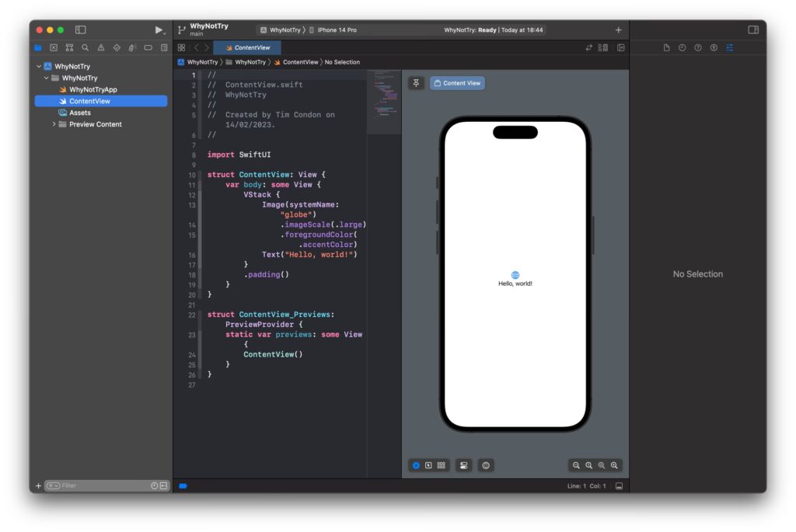Toggle the bottom debug area
796x532 pixels.
[619, 486]
